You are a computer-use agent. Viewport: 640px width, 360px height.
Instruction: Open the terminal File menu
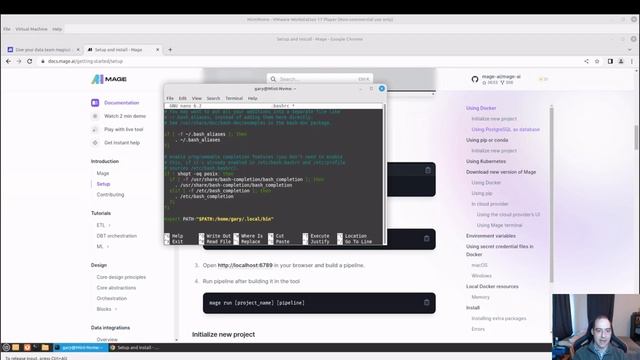(x=170, y=98)
